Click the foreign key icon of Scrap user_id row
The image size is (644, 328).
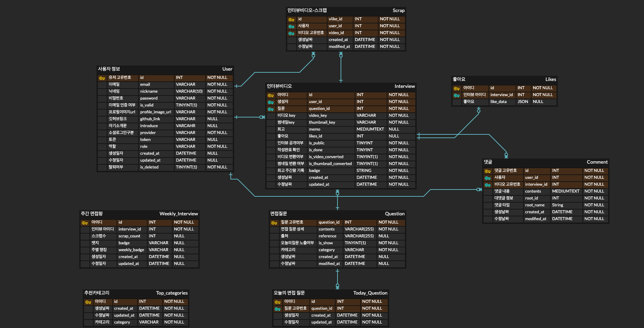coord(291,27)
